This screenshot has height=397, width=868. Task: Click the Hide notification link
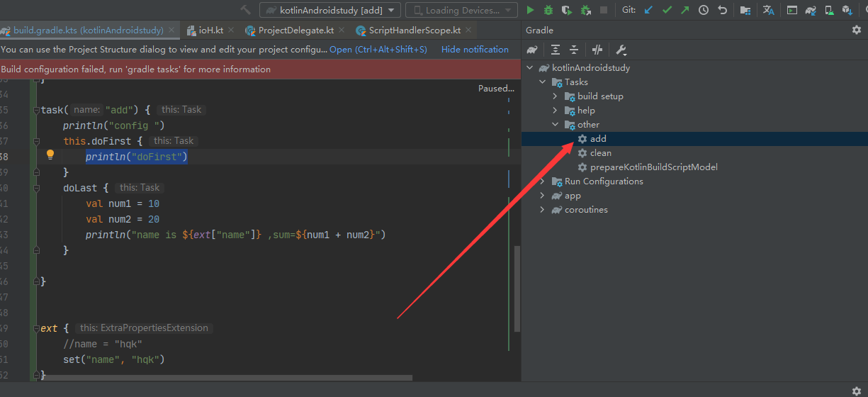click(x=475, y=50)
